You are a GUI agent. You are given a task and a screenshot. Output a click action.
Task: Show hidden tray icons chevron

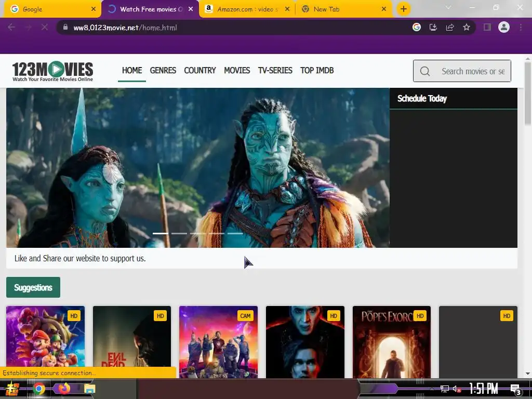pyautogui.click(x=432, y=389)
